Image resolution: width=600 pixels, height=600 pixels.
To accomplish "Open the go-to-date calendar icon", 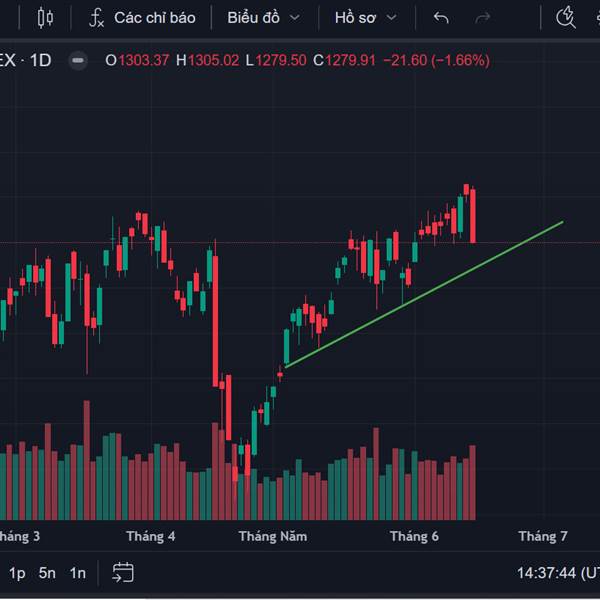I will [123, 572].
